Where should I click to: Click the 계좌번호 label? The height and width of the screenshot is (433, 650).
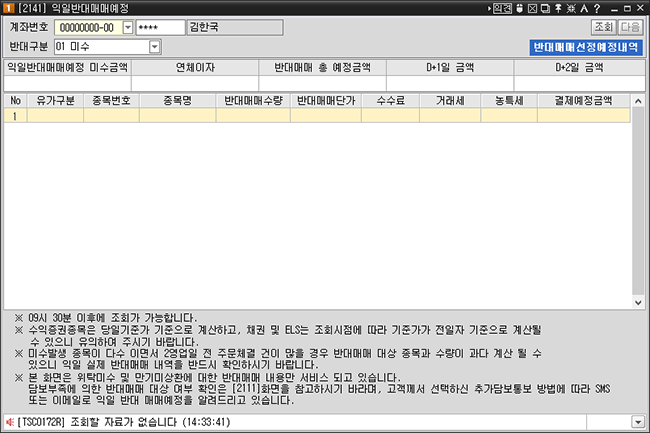click(29, 27)
